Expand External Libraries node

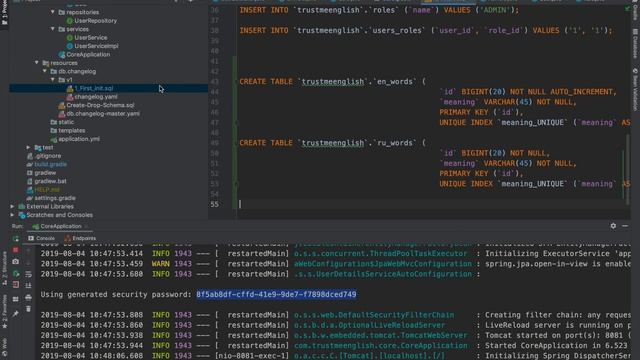pos(12,207)
